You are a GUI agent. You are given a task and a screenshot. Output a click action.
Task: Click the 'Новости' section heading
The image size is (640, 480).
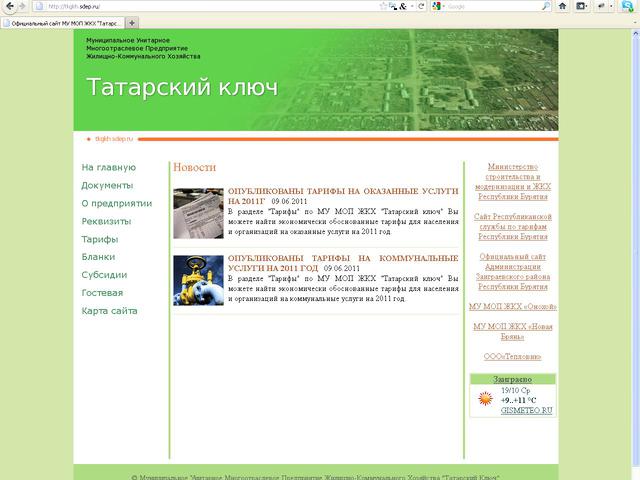[195, 167]
